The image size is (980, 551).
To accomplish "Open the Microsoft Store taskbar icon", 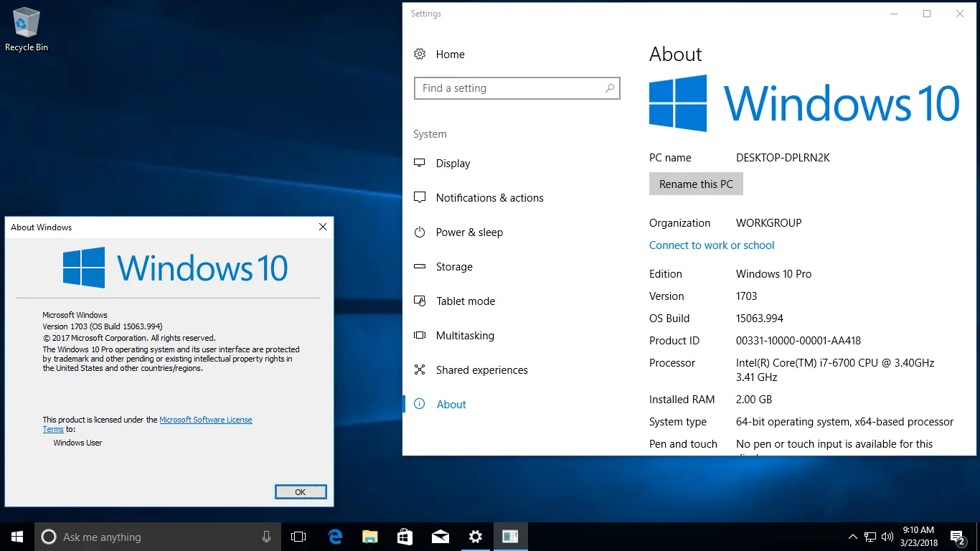I will tap(405, 537).
